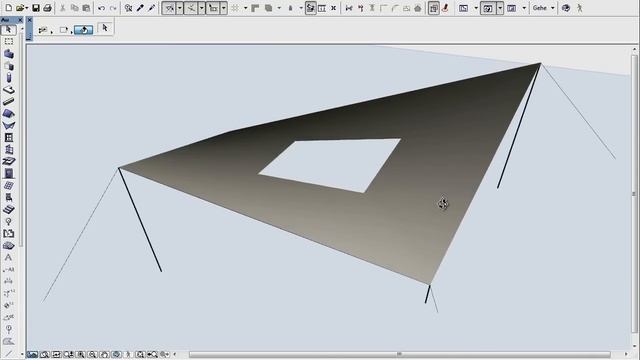Choose the geometry method icon in info box
The height and width of the screenshot is (360, 640).
click(43, 30)
